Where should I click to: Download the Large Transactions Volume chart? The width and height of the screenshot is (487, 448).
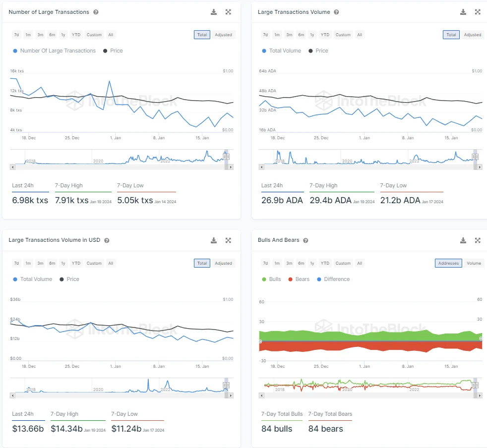463,12
